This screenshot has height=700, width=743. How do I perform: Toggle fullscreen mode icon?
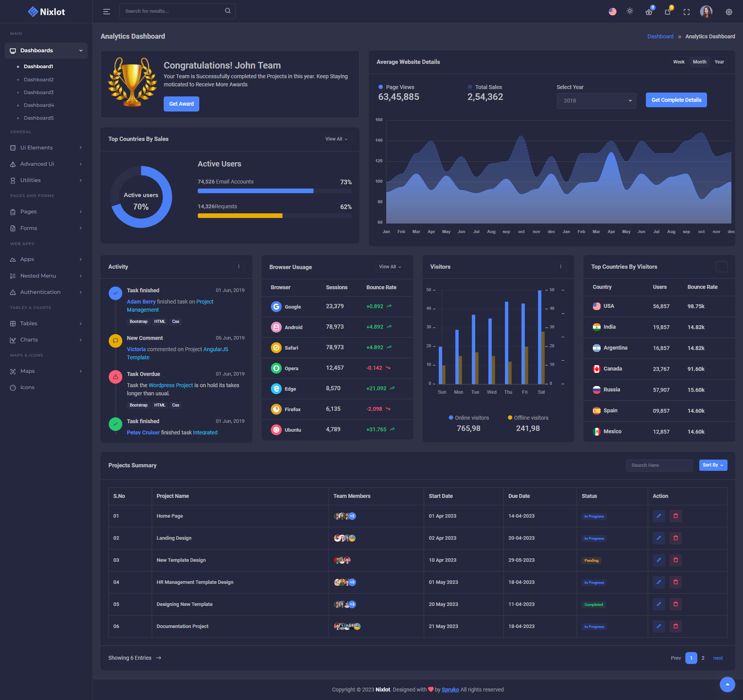tap(687, 12)
